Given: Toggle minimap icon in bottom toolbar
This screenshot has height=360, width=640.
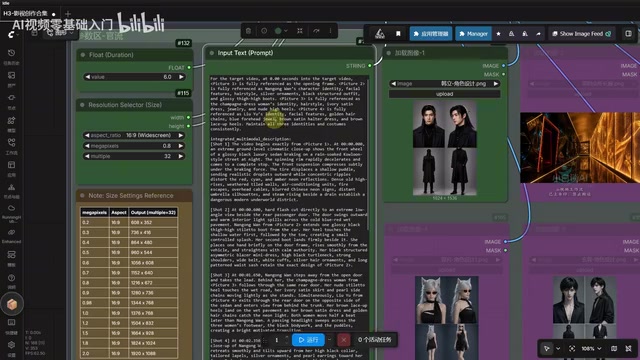Looking at the screenshot, I should click(x=613, y=348).
